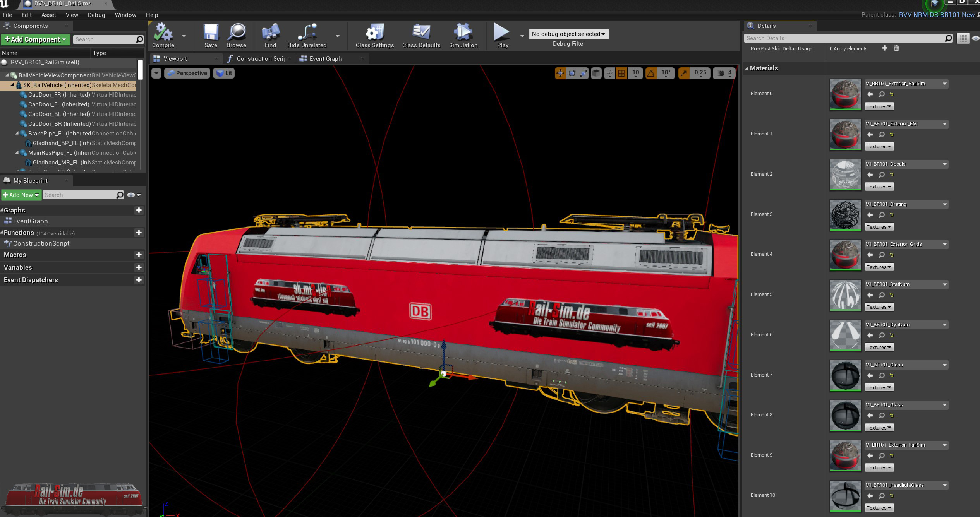Image resolution: width=980 pixels, height=517 pixels.
Task: Toggle scale snapping
Action: coord(684,73)
